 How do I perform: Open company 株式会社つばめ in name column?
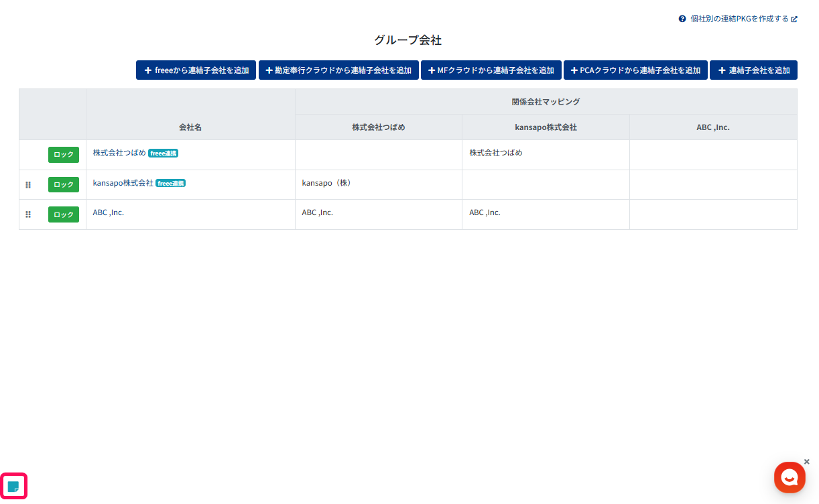pos(119,153)
